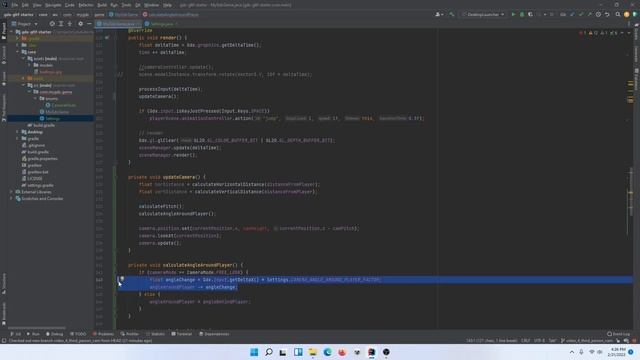This screenshot has height=360, width=640.
Task: Hide the Project panel with the minus icon
Action: tap(89, 24)
